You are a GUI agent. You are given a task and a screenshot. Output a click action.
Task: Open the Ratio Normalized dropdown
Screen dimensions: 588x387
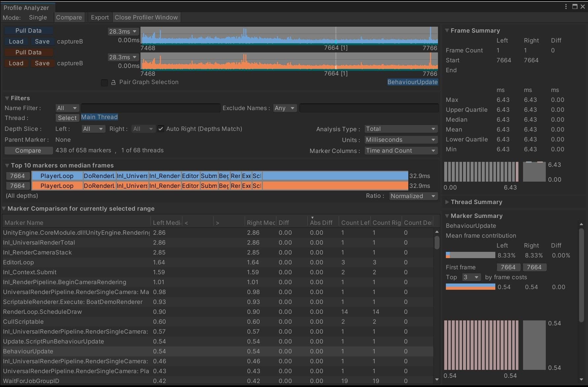(413, 196)
